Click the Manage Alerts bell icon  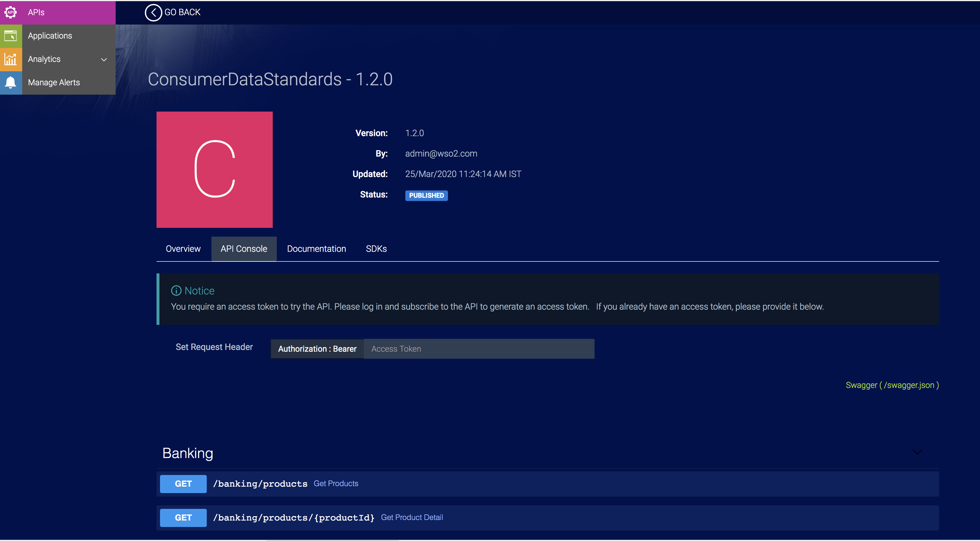pos(11,82)
